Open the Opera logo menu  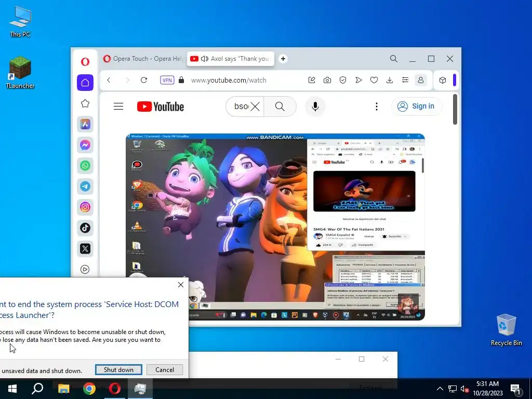(85, 61)
